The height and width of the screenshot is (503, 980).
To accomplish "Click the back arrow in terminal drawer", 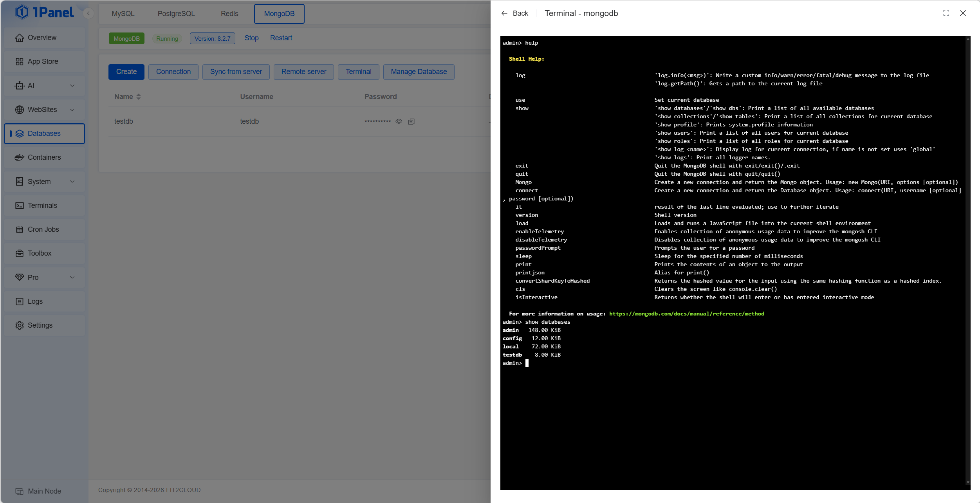I will [x=504, y=13].
